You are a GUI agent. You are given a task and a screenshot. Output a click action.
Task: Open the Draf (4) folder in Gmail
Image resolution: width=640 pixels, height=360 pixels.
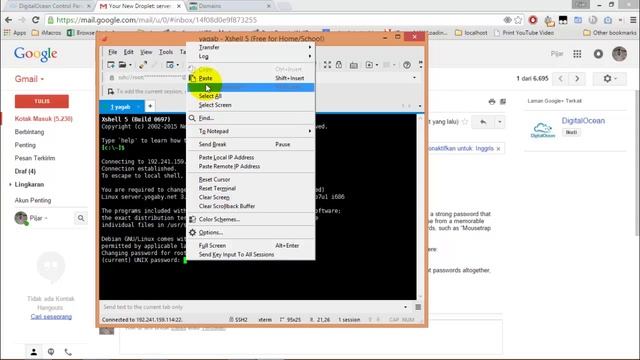point(25,171)
